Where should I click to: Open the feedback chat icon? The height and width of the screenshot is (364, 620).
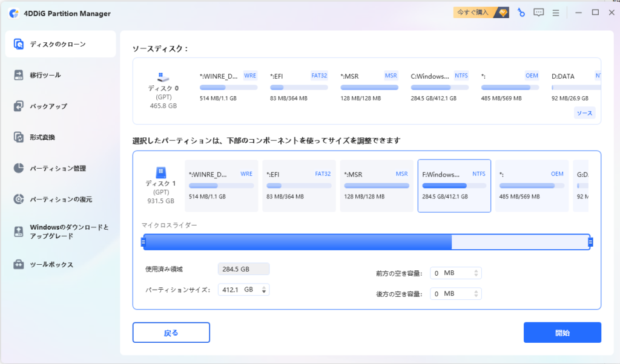tap(538, 13)
